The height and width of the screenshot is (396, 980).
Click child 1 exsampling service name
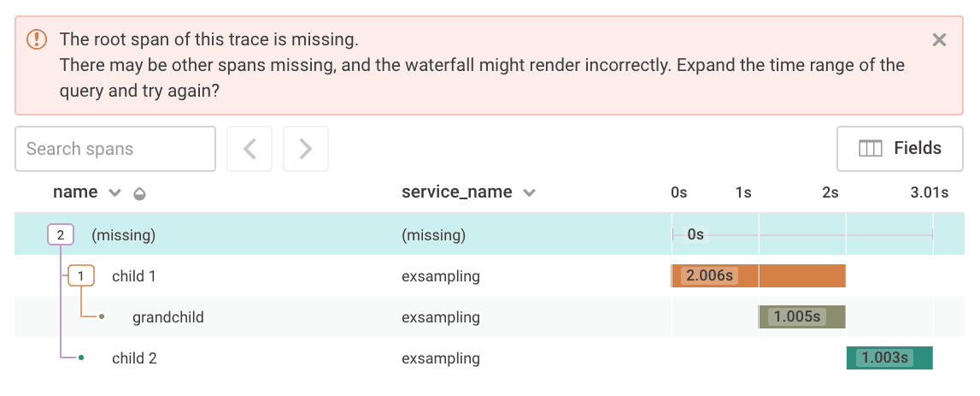pos(440,276)
